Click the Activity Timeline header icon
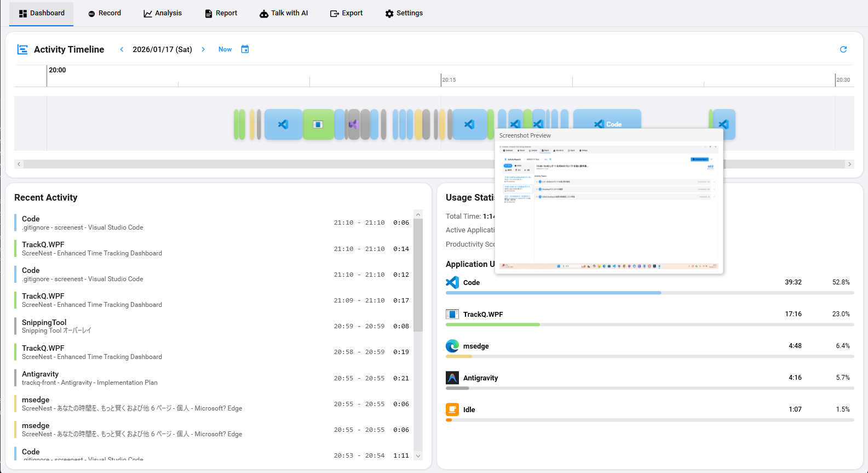The image size is (868, 473). click(x=22, y=49)
